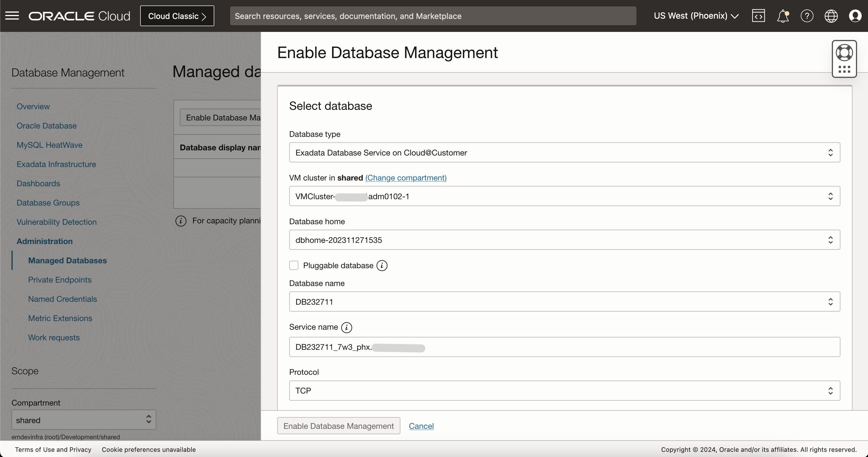The image size is (868, 457).
Task: Open the user profile avatar menu
Action: click(855, 16)
